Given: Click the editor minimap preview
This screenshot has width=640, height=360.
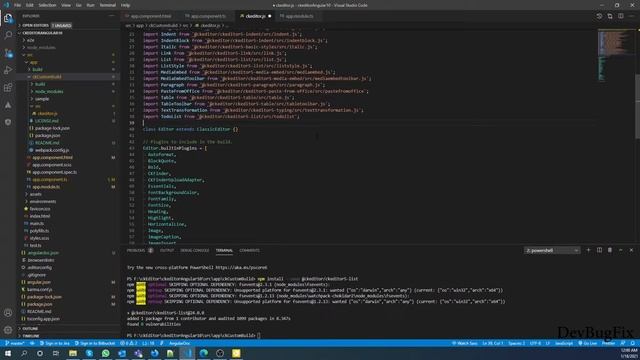Looking at the screenshot, I should coord(616,55).
